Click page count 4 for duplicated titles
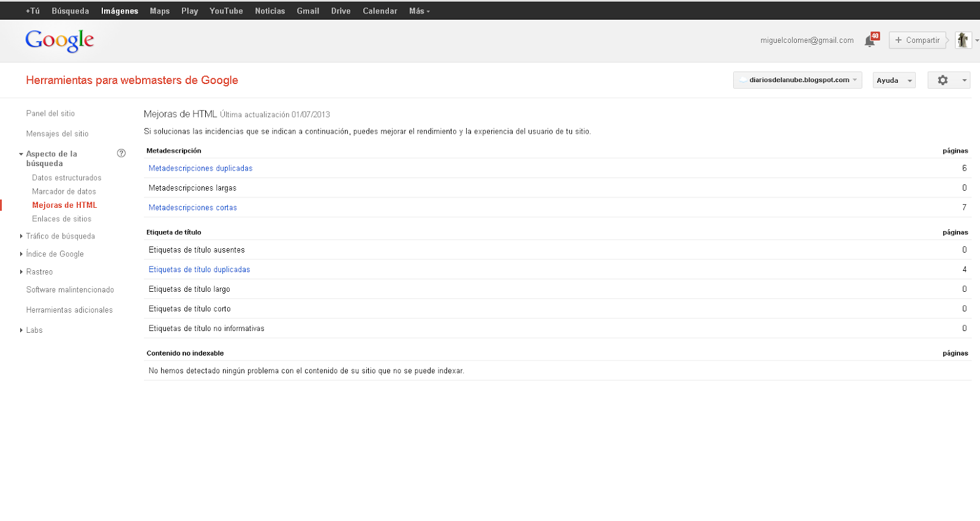 click(964, 269)
